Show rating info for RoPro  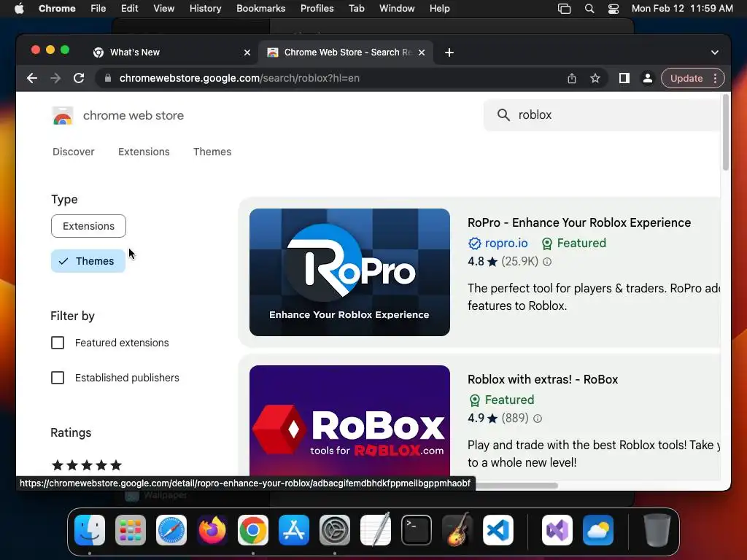(x=547, y=262)
